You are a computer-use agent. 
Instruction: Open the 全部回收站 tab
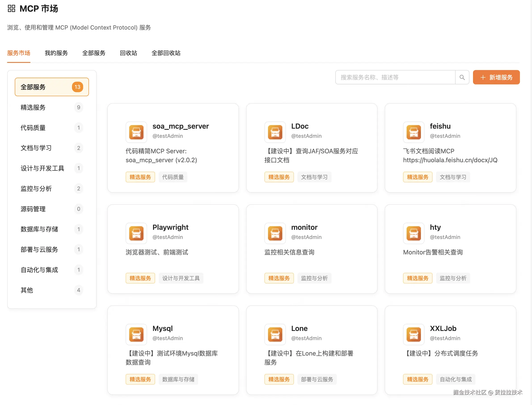coord(166,53)
